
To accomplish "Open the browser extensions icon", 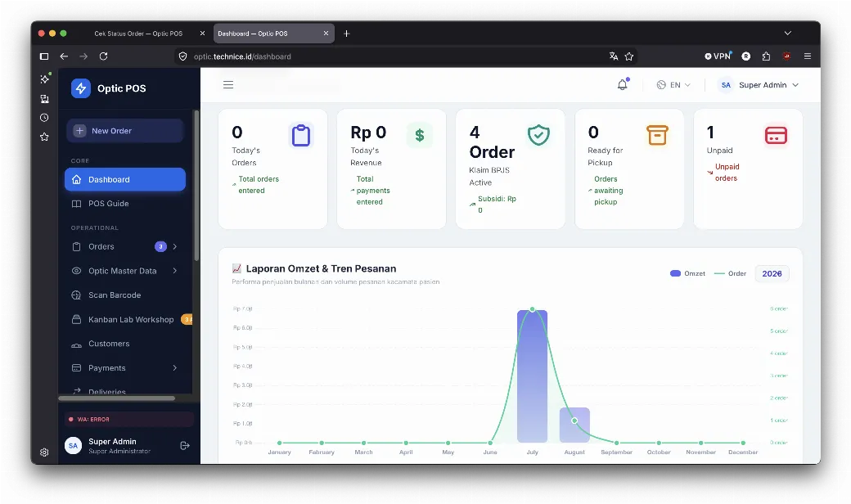I will click(x=766, y=56).
